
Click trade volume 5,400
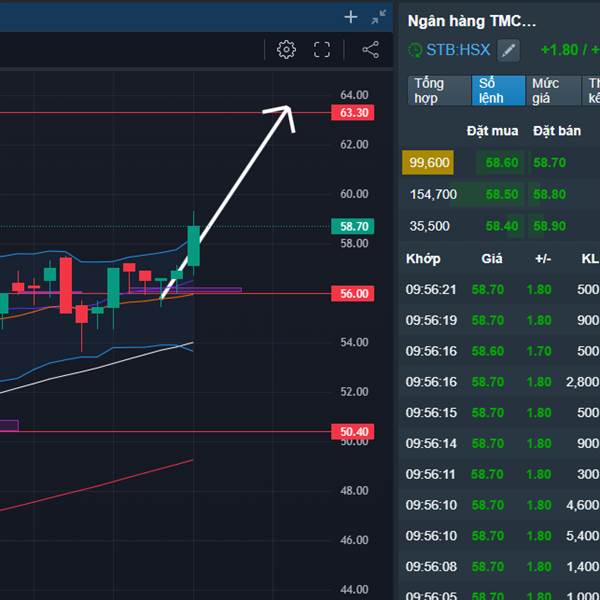[x=582, y=536]
